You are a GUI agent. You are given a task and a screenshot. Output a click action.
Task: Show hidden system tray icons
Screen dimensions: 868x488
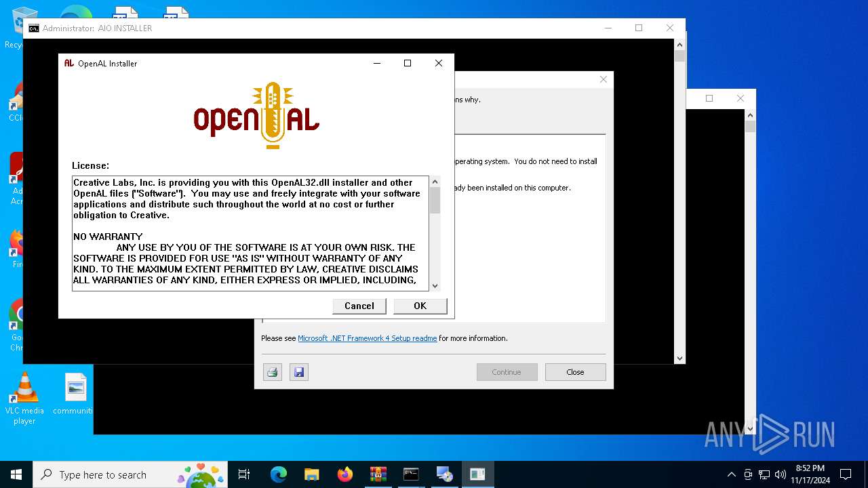[x=731, y=474]
